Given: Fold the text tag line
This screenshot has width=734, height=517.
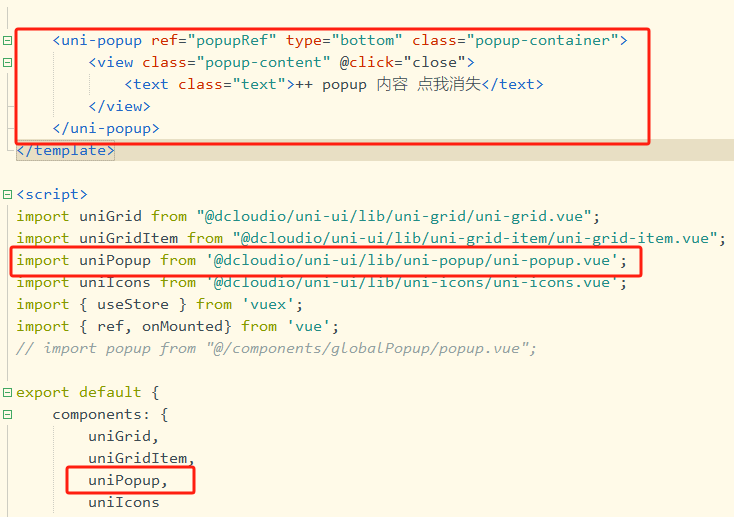Looking at the screenshot, I should coord(8,85).
